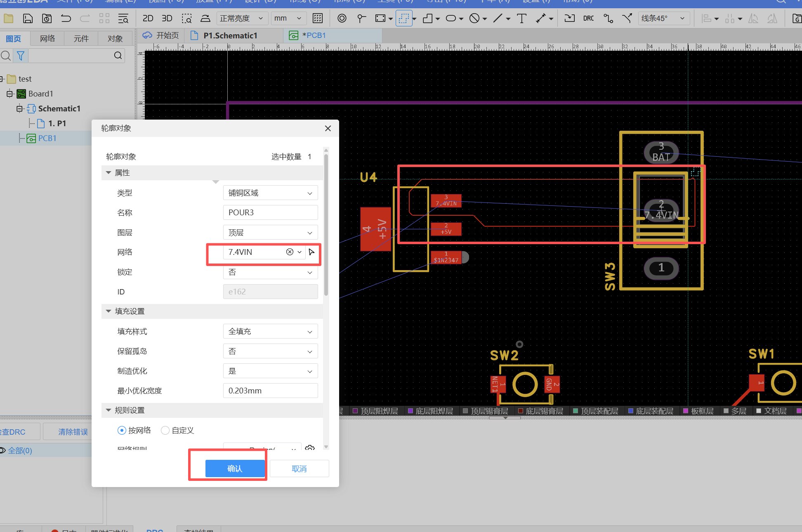Collapse the 填充设置 section
The image size is (802, 532).
coord(109,311)
